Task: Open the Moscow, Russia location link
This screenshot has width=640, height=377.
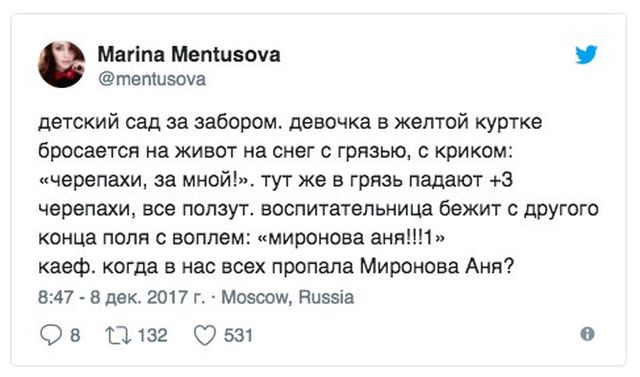Action: point(287,297)
